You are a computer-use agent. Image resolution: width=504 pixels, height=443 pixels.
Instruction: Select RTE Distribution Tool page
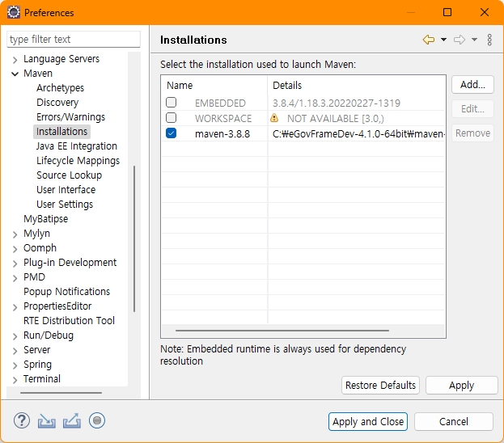coord(69,321)
